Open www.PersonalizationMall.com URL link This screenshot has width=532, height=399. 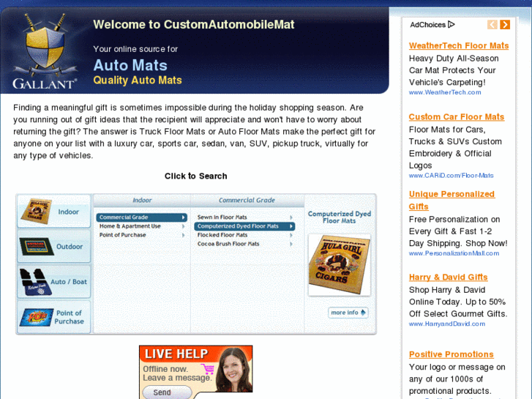[454, 253]
